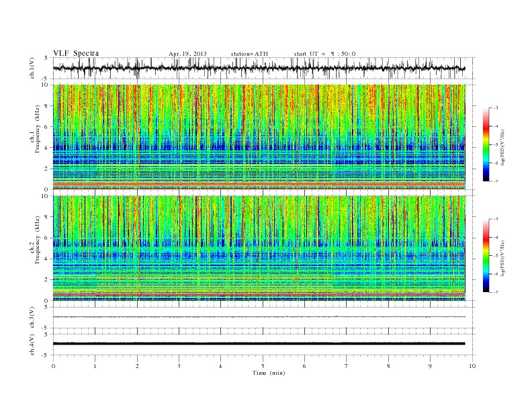Click the "6" kHz tick on ch.2 spectrogram
This screenshot has height=411, width=532.
click(46, 238)
